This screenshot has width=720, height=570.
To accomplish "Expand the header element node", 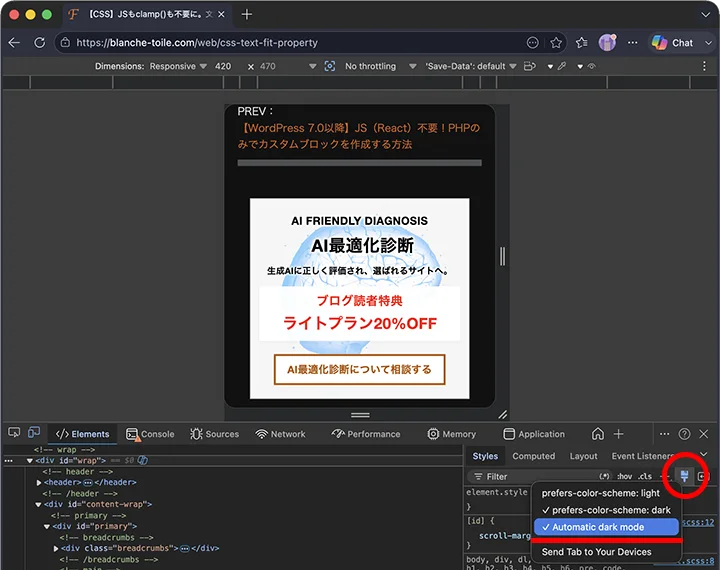I will coord(39,483).
